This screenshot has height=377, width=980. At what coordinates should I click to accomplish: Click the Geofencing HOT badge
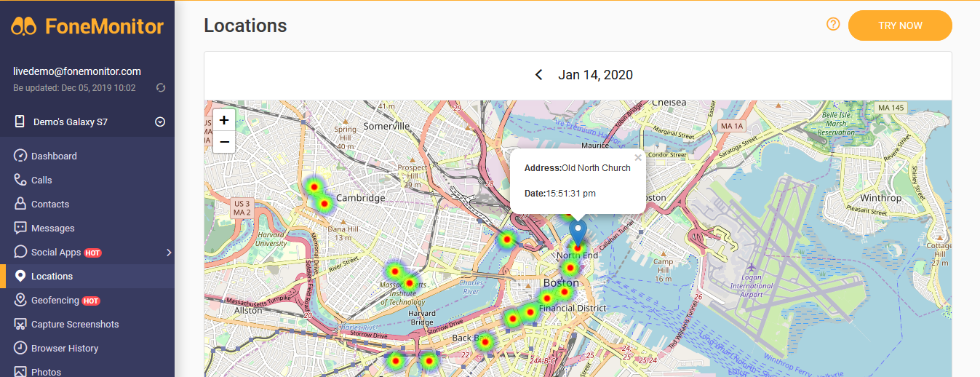tap(91, 301)
